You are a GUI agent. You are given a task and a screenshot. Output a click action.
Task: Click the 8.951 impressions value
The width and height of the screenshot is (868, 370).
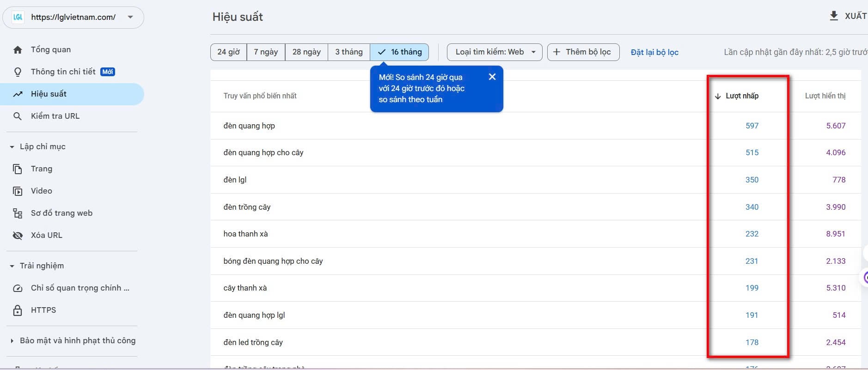point(836,234)
